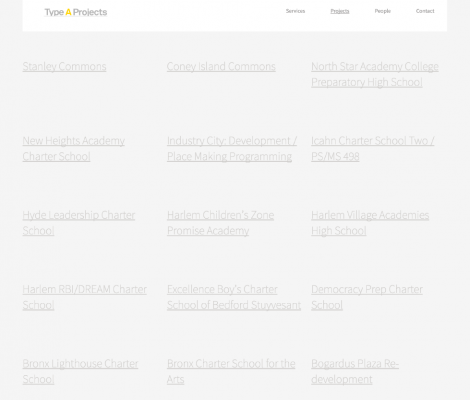Open Excellence Boy's Charter School link
This screenshot has height=400, width=470.
[x=234, y=297]
